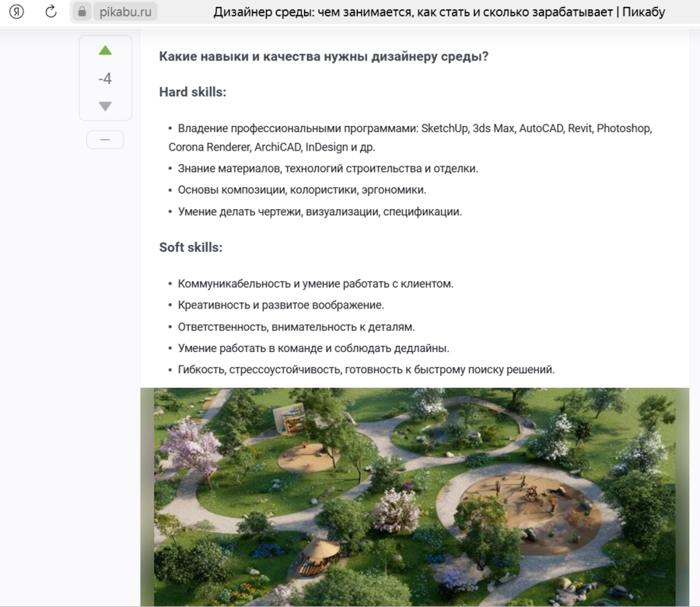This screenshot has height=607, width=700.
Task: Click bullet 'Основы композиции, колористики, эргономики'
Action: tap(302, 190)
